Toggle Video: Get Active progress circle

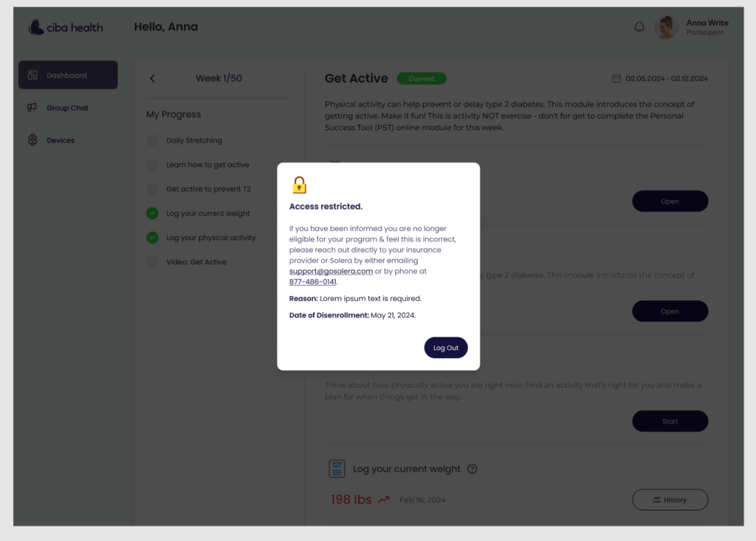(x=152, y=262)
